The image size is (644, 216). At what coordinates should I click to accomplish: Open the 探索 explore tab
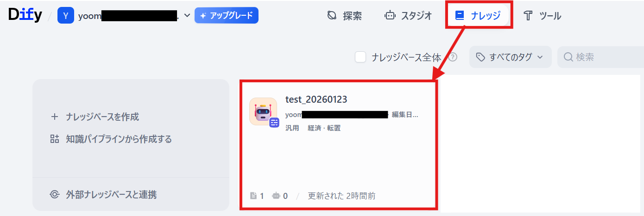coord(344,16)
